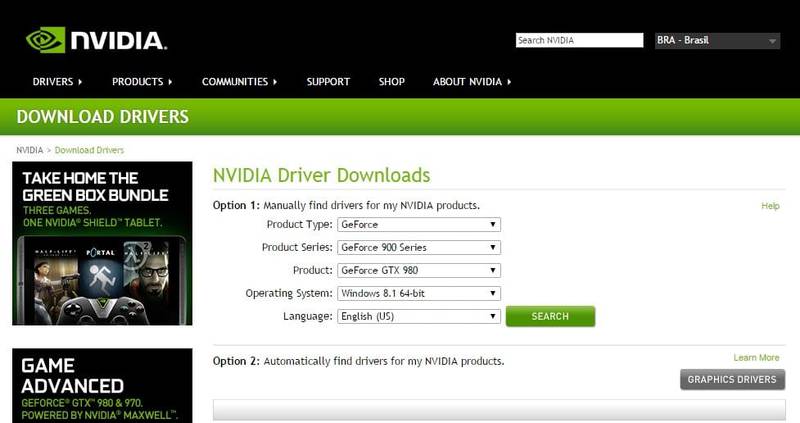Open the Green Box Bundle banner
Image resolution: width=800 pixels, height=423 pixels.
(x=102, y=243)
